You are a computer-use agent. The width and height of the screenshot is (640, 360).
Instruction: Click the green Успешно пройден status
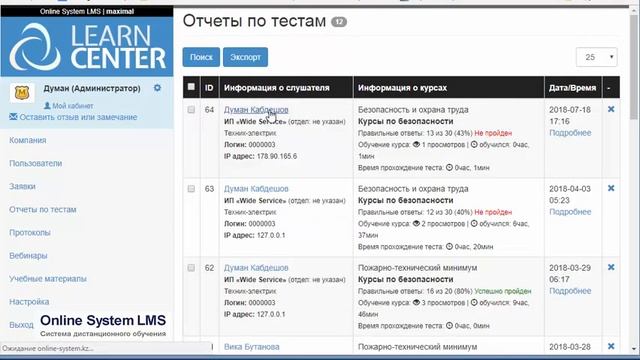[x=503, y=291]
